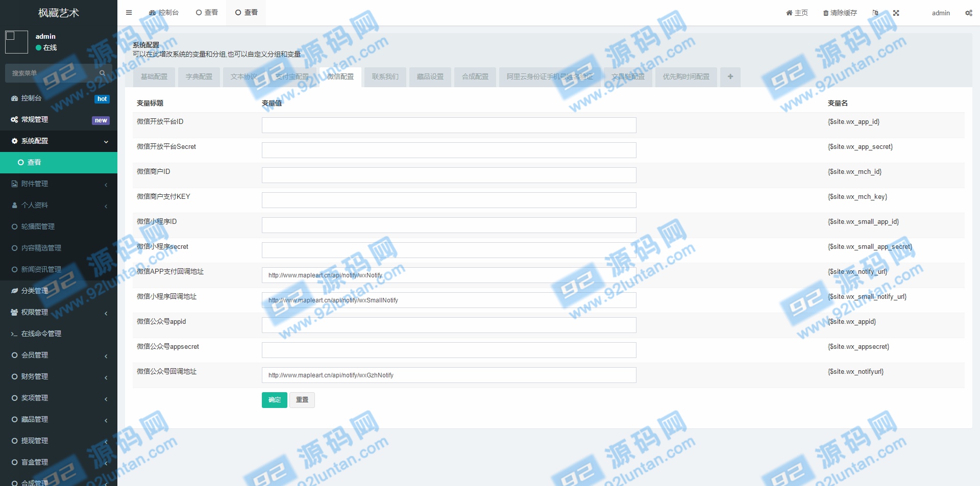Expand 盲盒管理 in the sidebar
Viewport: 980px width, 486px height.
59,462
